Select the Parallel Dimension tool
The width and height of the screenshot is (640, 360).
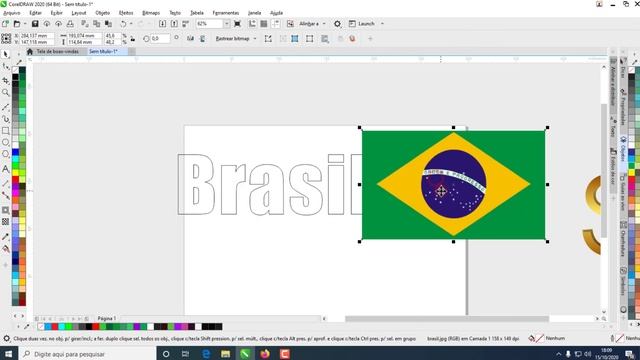(x=5, y=183)
